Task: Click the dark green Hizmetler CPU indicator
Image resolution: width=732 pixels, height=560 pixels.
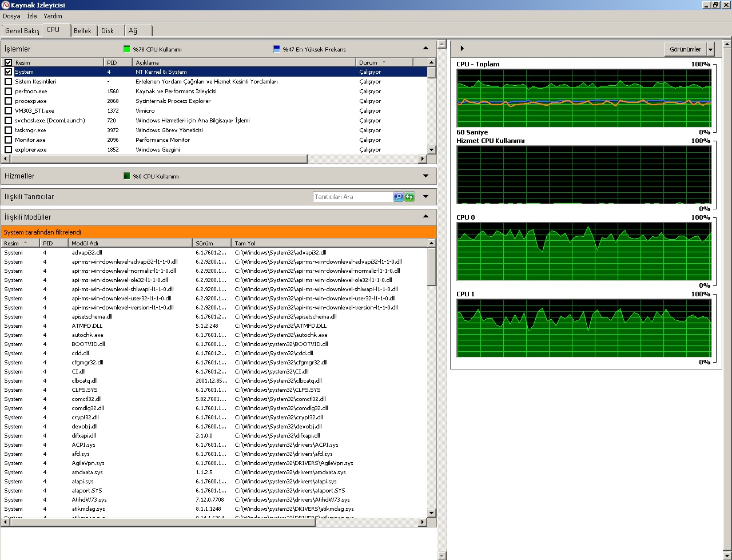Action: pos(127,176)
